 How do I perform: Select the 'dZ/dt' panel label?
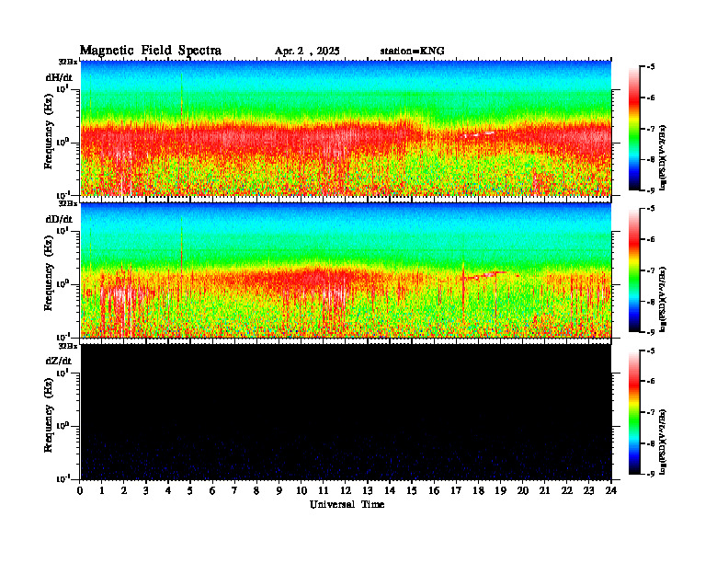click(59, 361)
